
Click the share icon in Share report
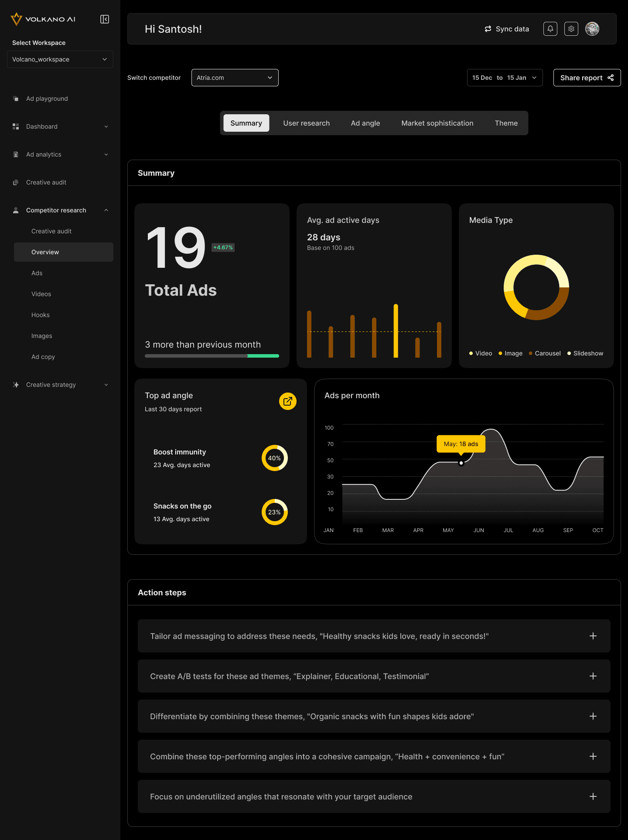point(611,78)
